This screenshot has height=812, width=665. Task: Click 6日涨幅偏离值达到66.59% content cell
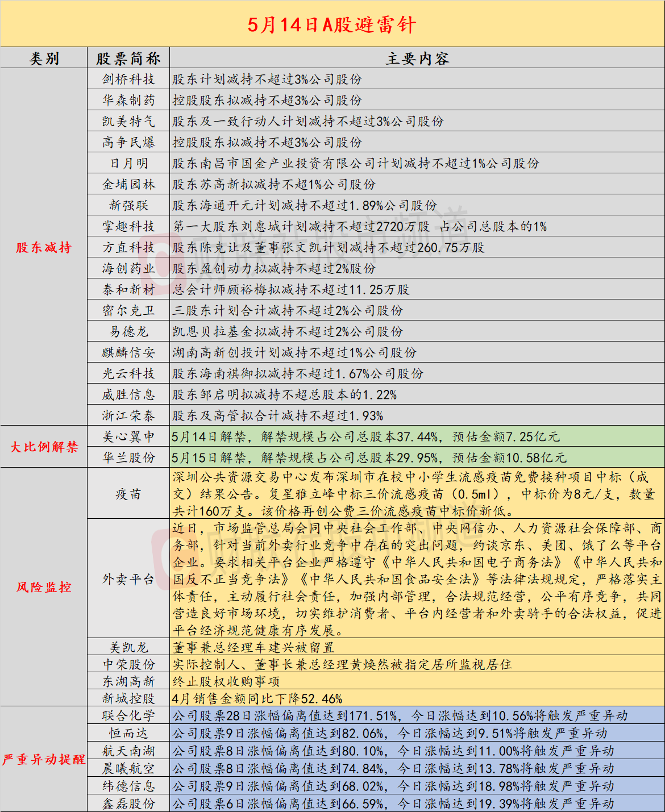pyautogui.click(x=417, y=803)
